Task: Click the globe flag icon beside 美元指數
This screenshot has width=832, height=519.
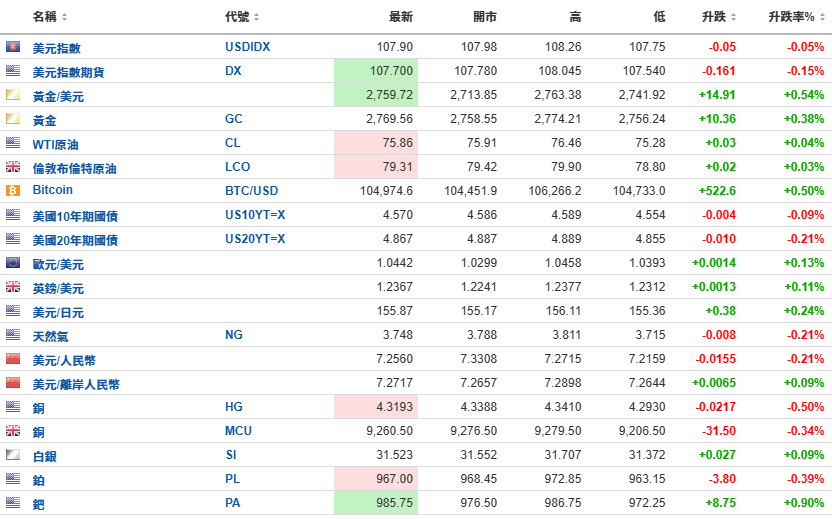Action: click(13, 47)
